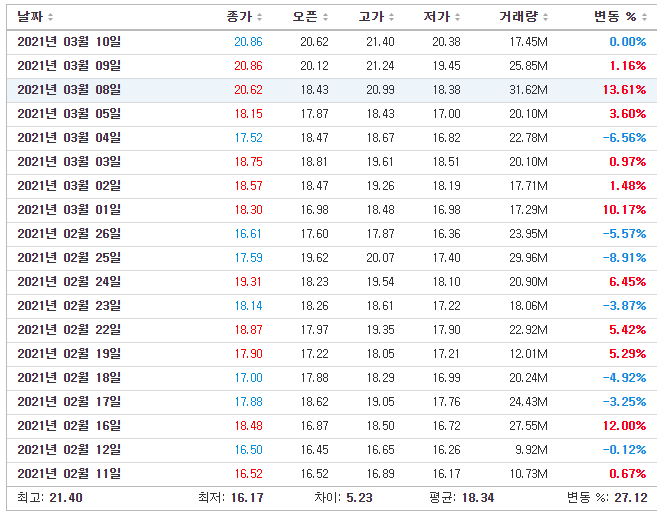The width and height of the screenshot is (657, 519).
Task: Click the -0.12% change value
Action: click(624, 450)
